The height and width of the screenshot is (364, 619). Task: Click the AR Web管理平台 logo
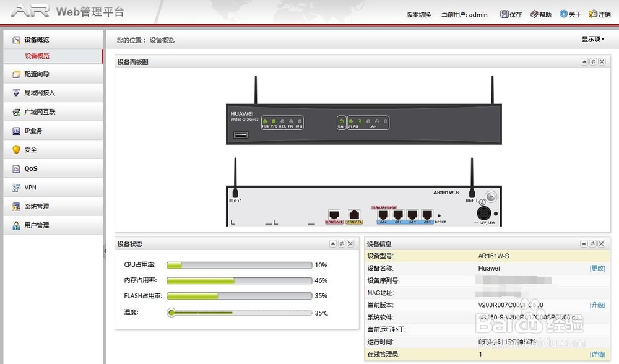(x=68, y=11)
